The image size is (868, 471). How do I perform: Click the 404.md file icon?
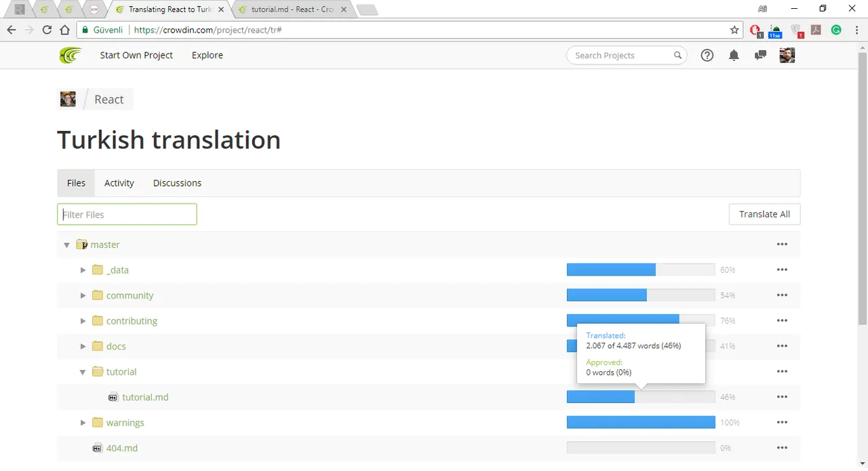coord(97,448)
